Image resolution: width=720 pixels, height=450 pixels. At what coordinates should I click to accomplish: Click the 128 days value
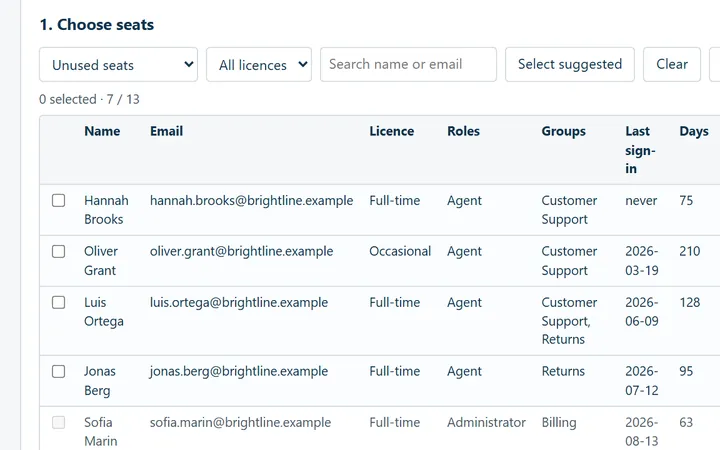(690, 303)
